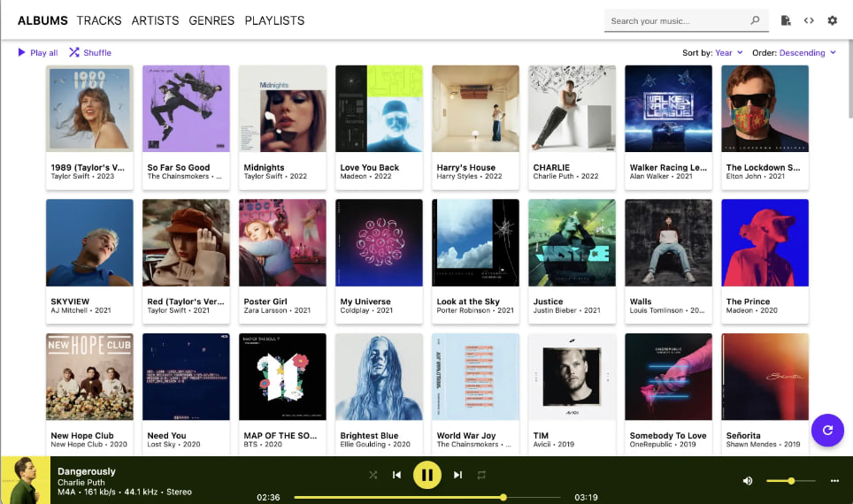Image resolution: width=853 pixels, height=504 pixels.
Task: Toggle repeat mode in the player bar
Action: (481, 475)
